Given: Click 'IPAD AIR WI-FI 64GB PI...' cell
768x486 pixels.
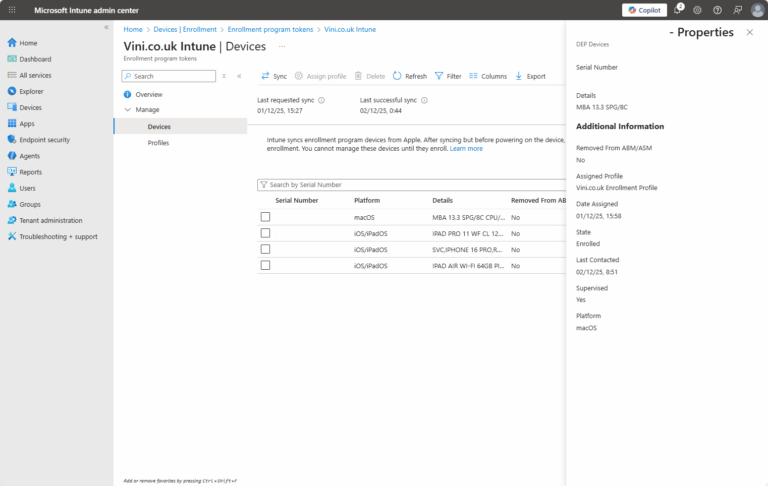Looking at the screenshot, I should (x=468, y=266).
